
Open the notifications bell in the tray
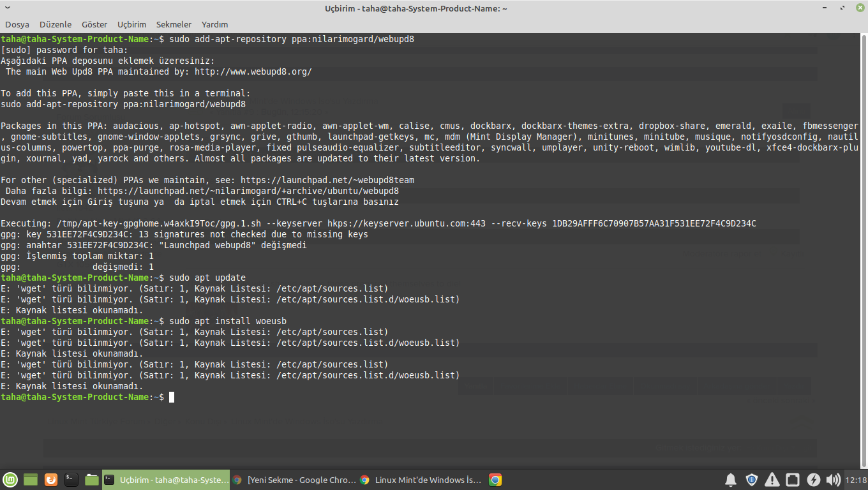coord(731,480)
